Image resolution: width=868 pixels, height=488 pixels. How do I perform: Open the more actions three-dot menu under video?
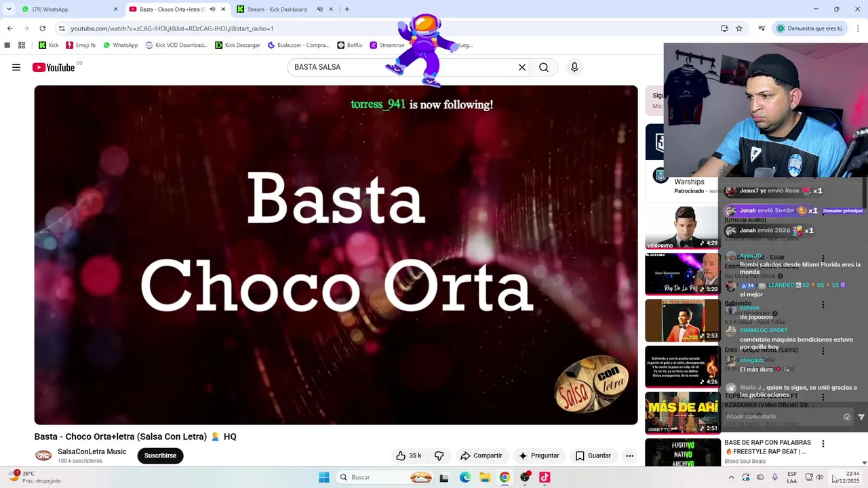point(629,455)
